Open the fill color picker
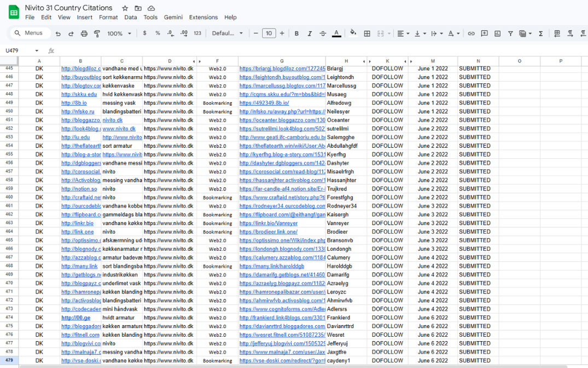 [353, 33]
